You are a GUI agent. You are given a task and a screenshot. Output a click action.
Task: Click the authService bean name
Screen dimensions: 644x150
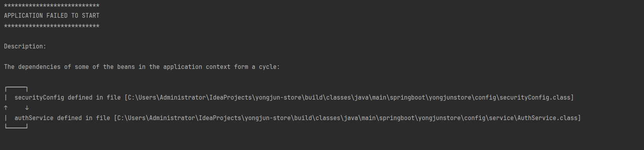[34, 118]
